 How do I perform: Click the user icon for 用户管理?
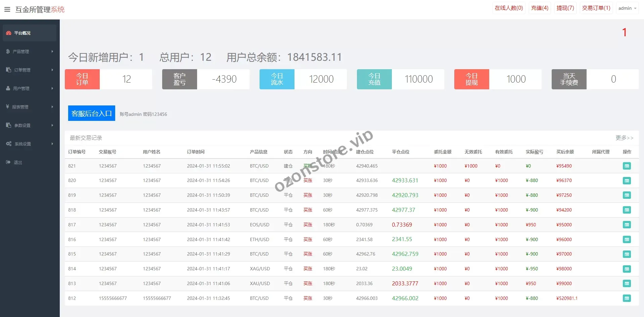8,88
